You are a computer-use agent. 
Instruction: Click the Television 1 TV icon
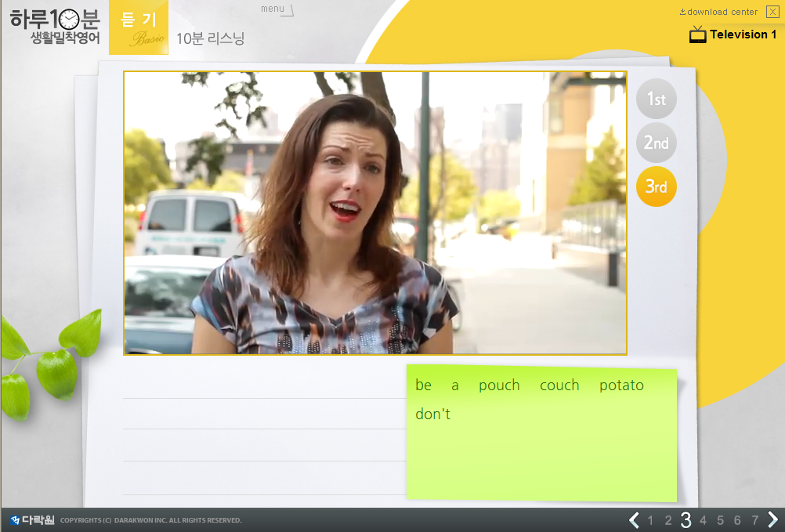[x=697, y=34]
